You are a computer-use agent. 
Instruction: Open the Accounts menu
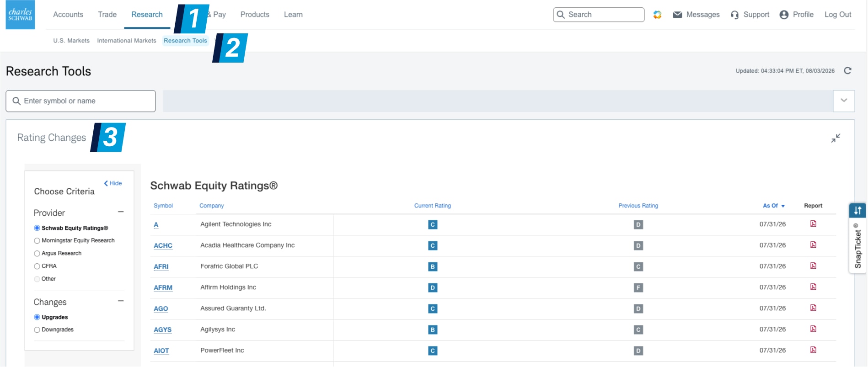click(68, 15)
